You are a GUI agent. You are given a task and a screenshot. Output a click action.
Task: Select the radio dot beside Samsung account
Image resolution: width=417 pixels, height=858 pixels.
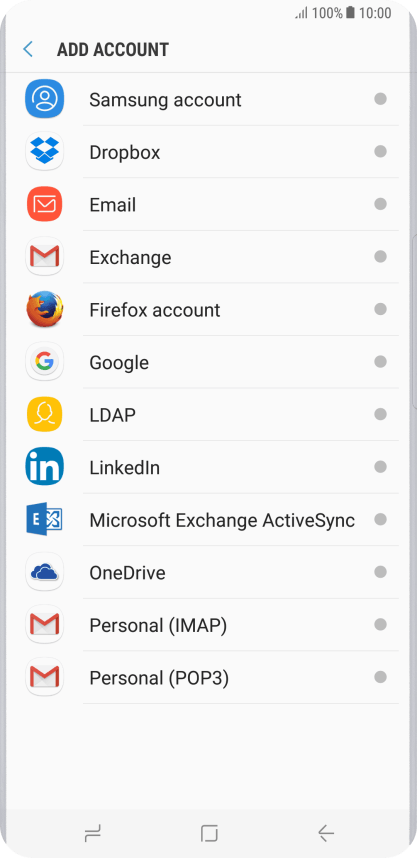[x=380, y=99]
